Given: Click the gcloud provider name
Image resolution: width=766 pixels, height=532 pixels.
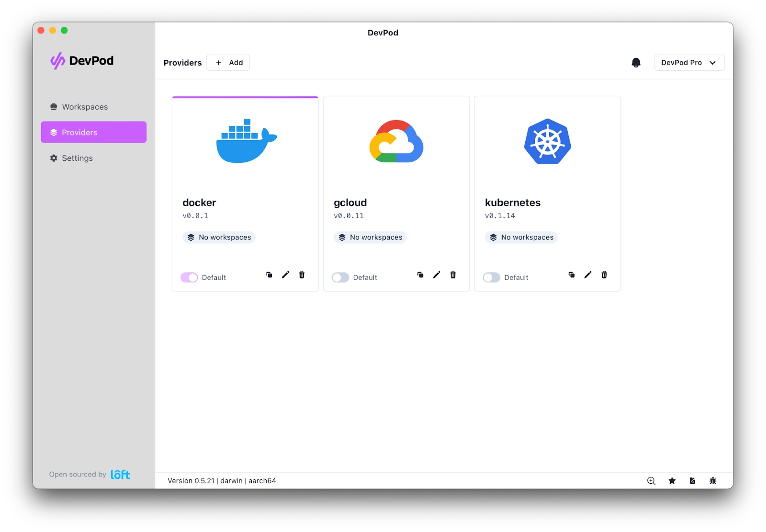Looking at the screenshot, I should tap(350, 203).
